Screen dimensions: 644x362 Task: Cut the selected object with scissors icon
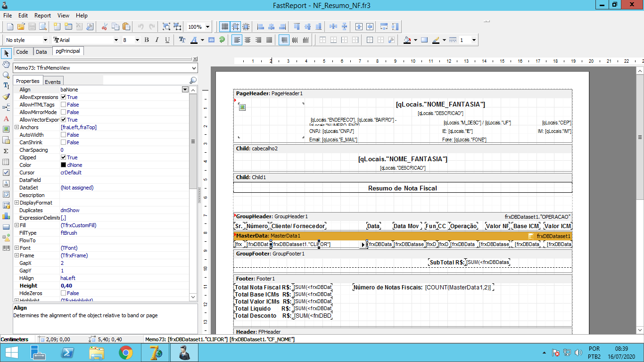(104, 27)
